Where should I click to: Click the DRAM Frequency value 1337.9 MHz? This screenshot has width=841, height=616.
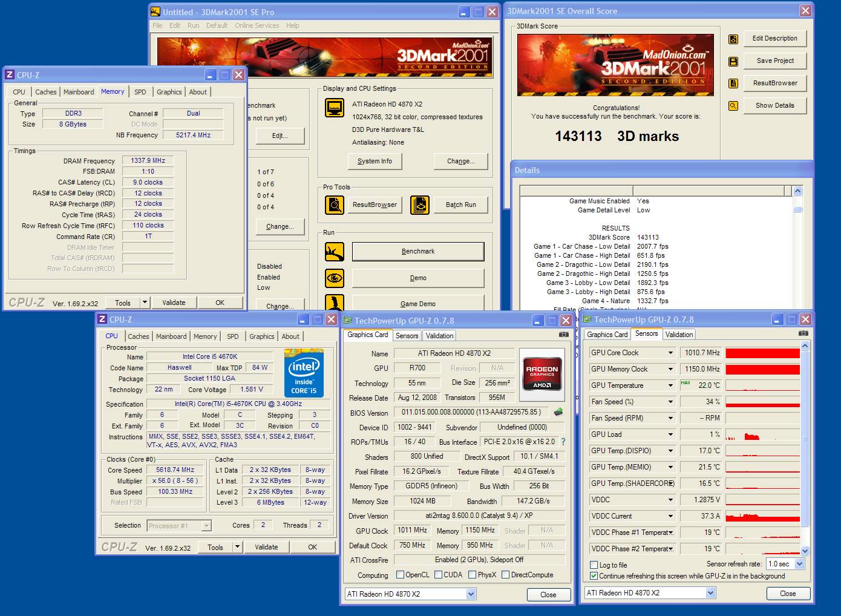[x=148, y=161]
